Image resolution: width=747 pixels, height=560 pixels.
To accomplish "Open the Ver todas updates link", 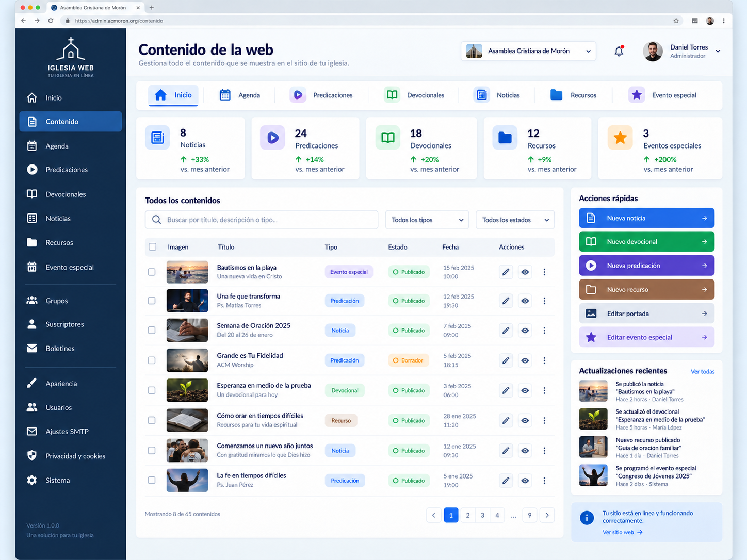I will pyautogui.click(x=703, y=372).
